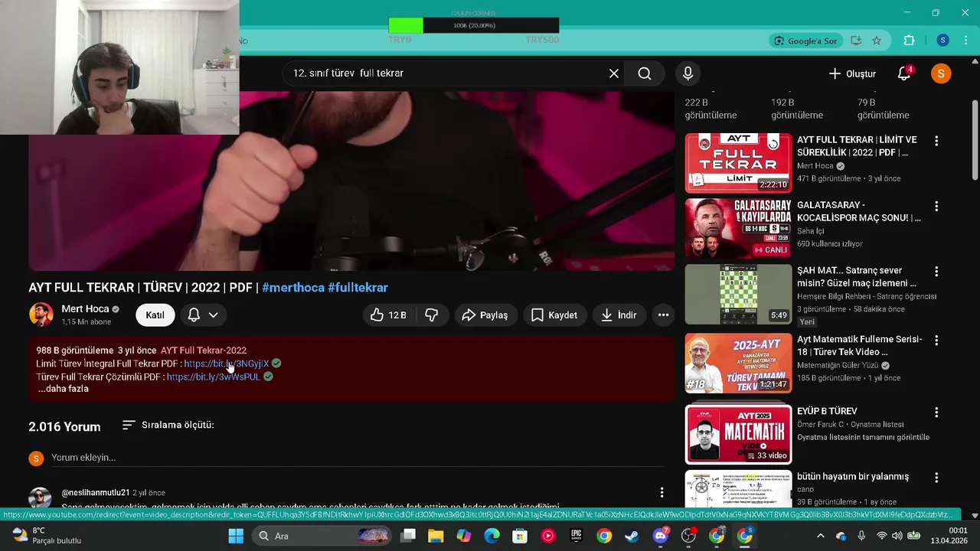Dislike the video with thumbs down

pyautogui.click(x=432, y=315)
